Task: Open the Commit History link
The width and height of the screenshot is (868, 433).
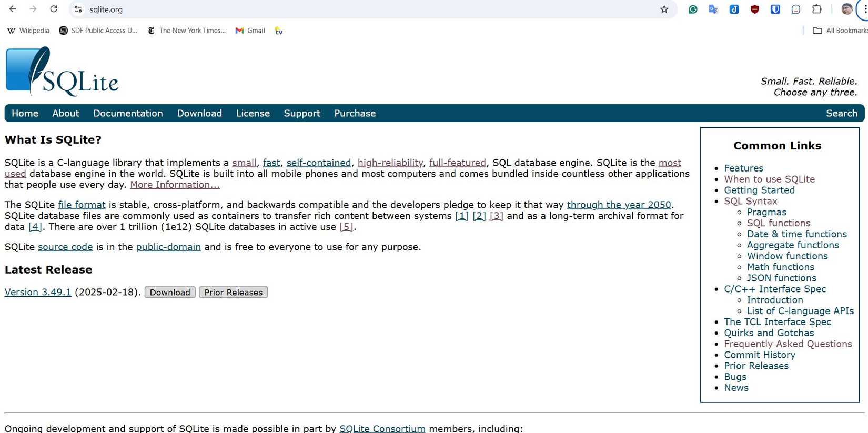Action: (x=760, y=355)
